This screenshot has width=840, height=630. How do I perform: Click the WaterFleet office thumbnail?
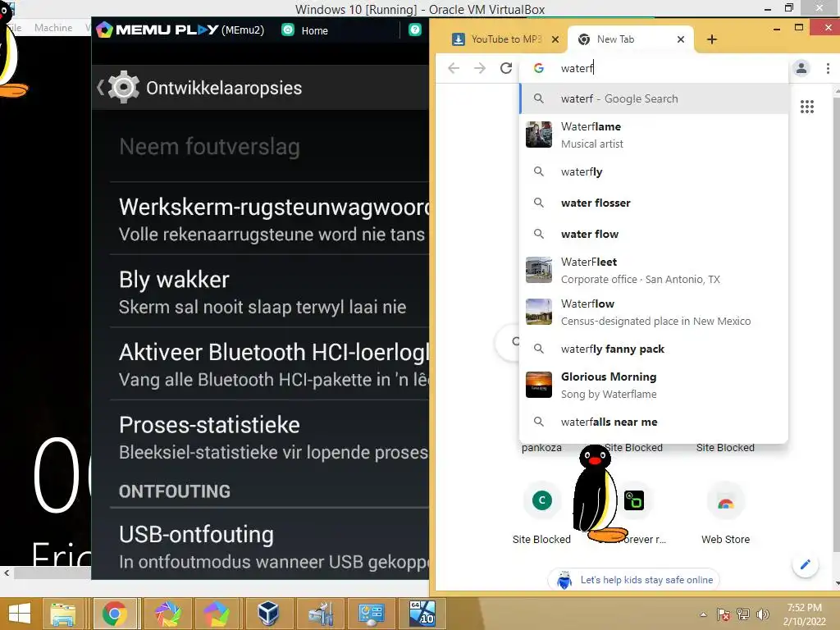[538, 270]
